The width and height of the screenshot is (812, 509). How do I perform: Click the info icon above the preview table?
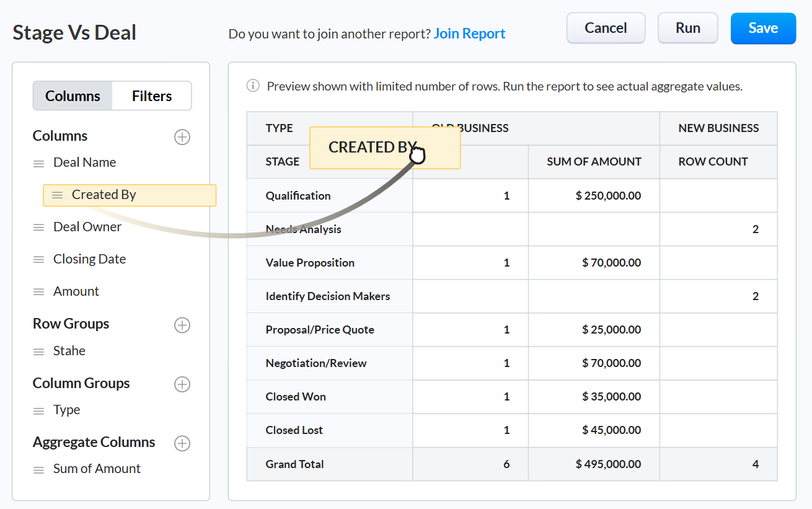(252, 86)
